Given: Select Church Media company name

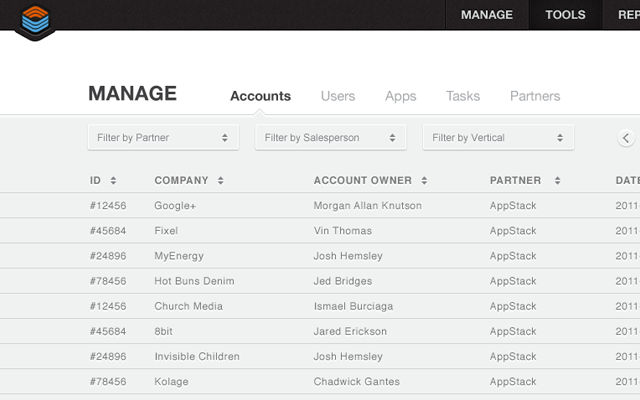Looking at the screenshot, I should (189, 306).
